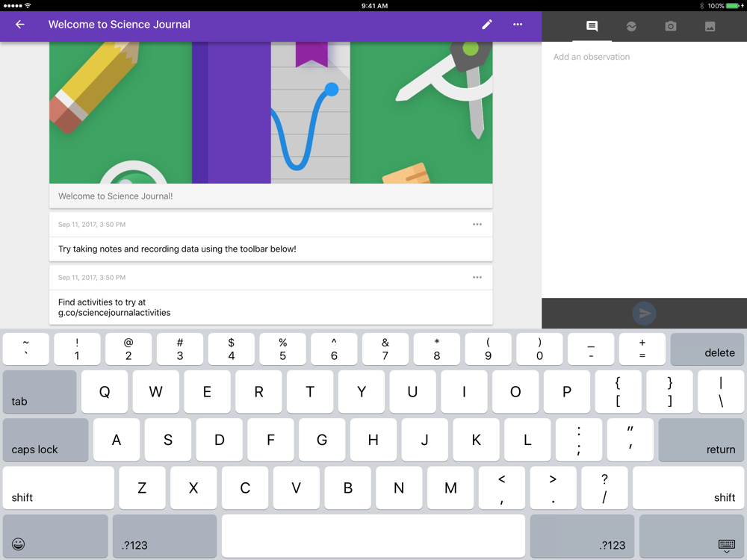Tap the E key
747x560 pixels.
pyautogui.click(x=207, y=392)
